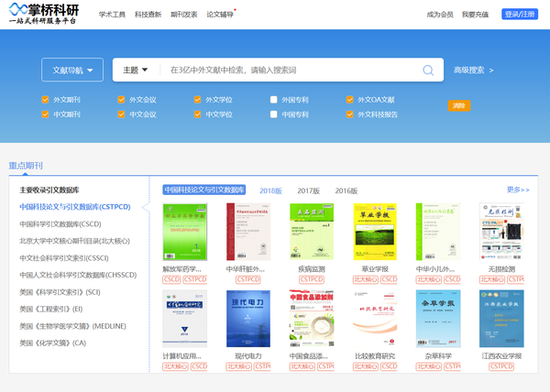
Task: Click the orange 清除 button
Action: click(459, 105)
